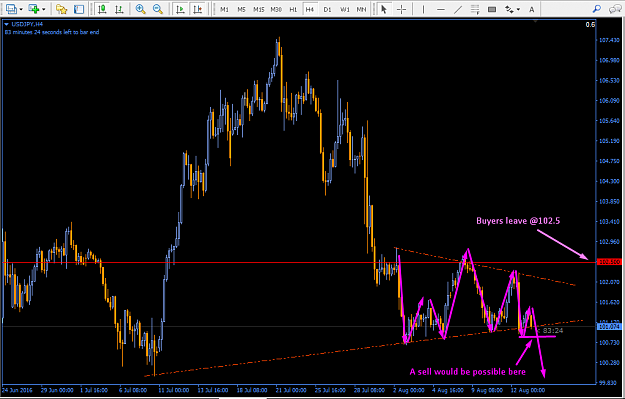This screenshot has height=399, width=625.
Task: Select the crosshair tool
Action: (401, 9)
